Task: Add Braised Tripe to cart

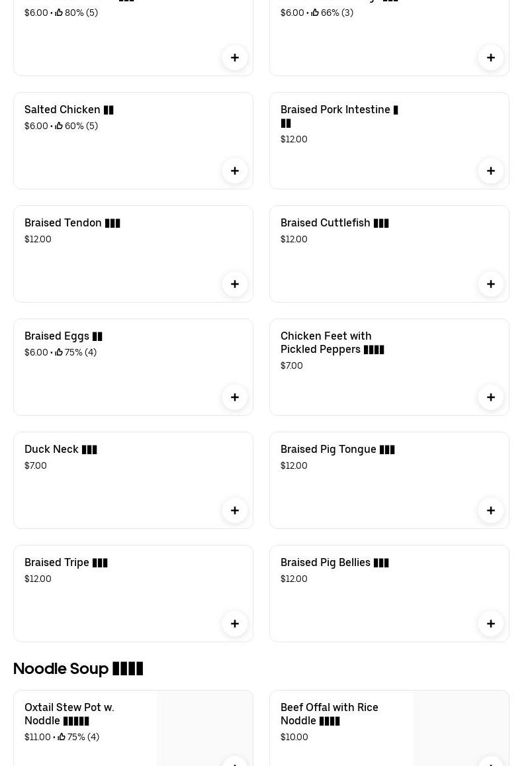Action: coord(235,624)
